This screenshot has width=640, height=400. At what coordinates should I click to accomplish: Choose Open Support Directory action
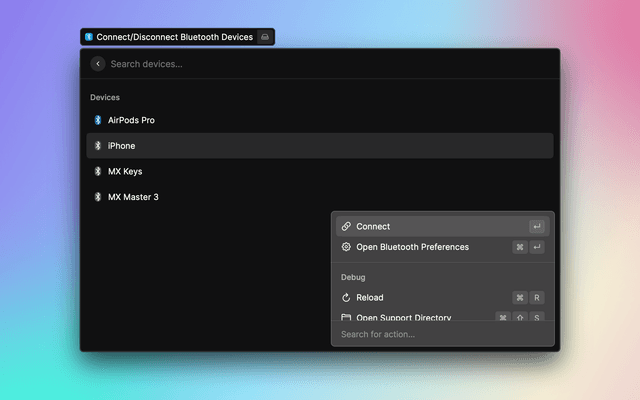pos(404,317)
